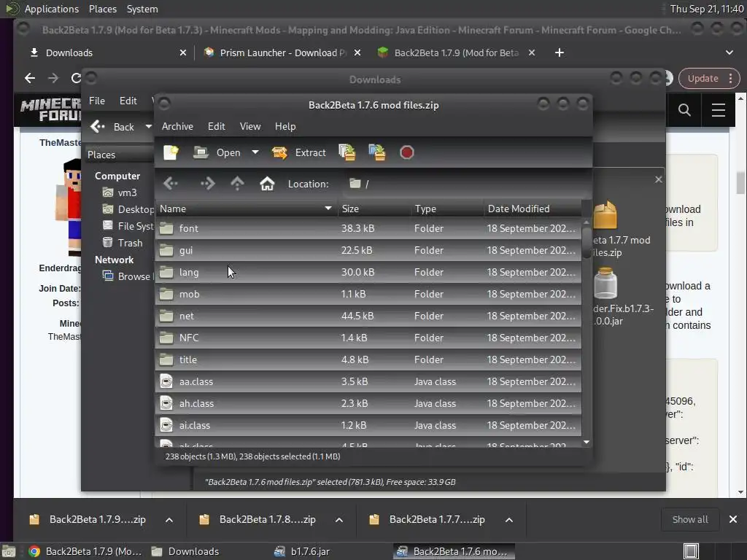Screen dimensions: 747x560
Task: Switch to Prism Launcher Download tab
Action: (281, 52)
